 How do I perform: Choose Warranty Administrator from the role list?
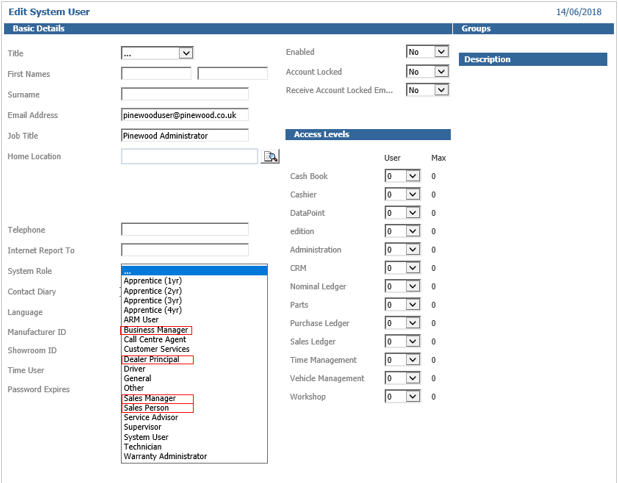point(194,456)
